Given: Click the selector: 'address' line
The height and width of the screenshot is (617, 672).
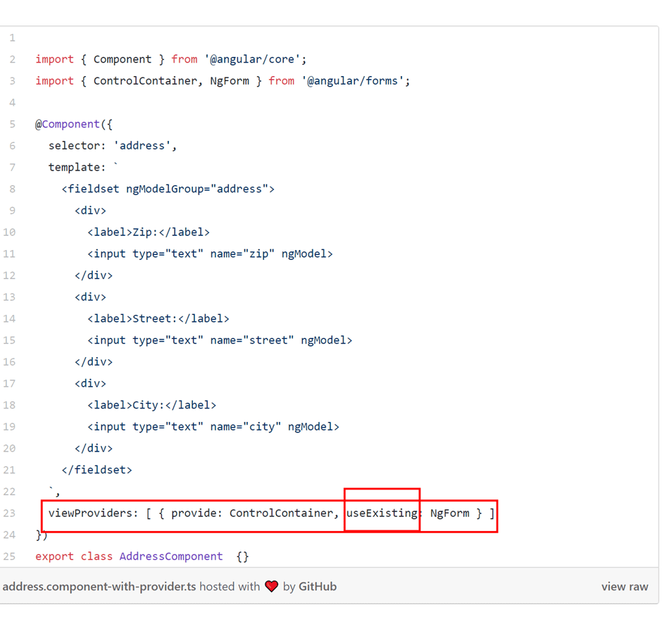Looking at the screenshot, I should point(112,146).
